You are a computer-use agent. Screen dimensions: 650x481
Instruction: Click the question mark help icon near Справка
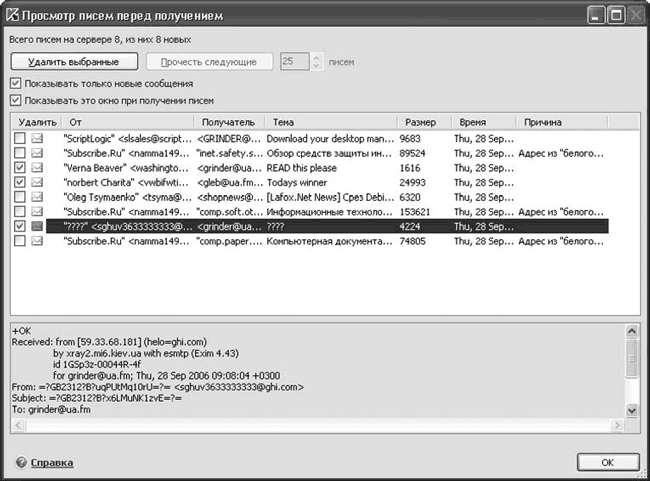pos(21,462)
